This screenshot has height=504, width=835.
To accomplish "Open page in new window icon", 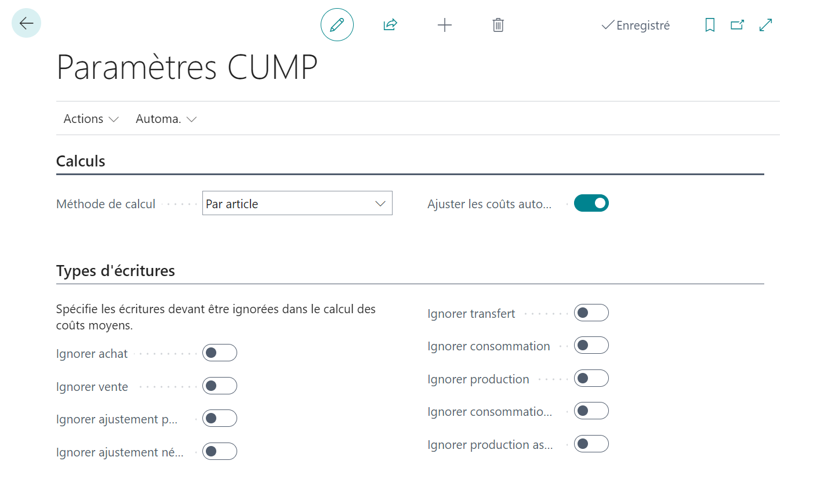I will point(737,25).
